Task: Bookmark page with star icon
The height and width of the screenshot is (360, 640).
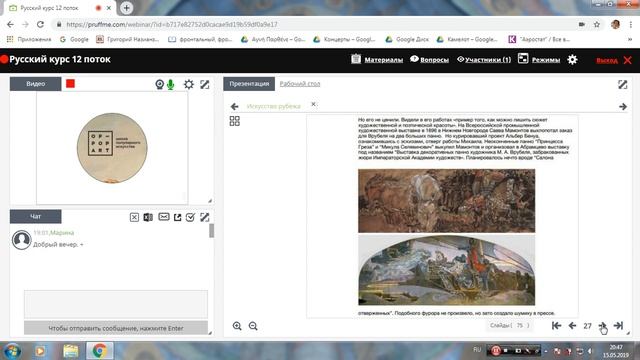Action: coord(597,24)
